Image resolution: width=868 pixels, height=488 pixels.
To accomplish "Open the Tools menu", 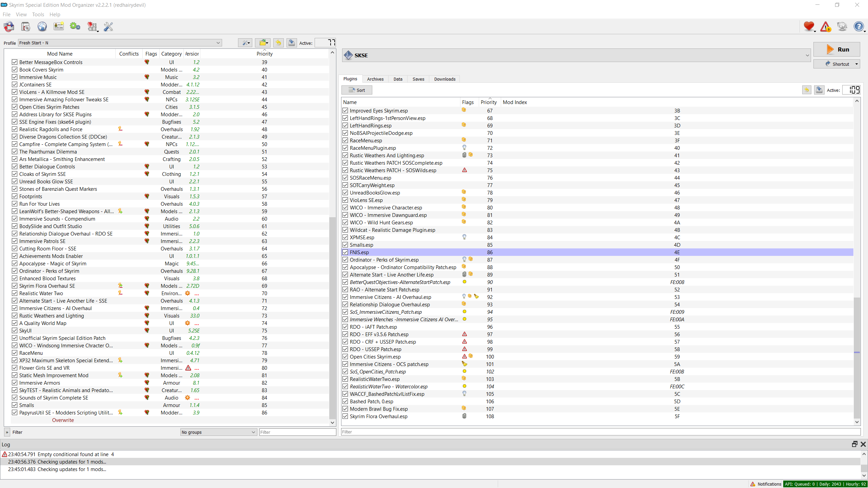I will pyautogui.click(x=38, y=14).
